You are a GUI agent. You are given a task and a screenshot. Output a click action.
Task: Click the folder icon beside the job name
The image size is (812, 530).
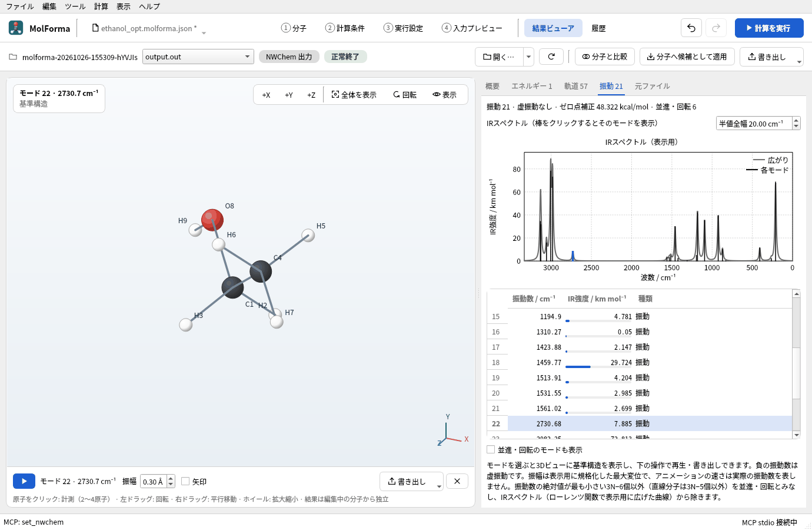click(x=13, y=57)
